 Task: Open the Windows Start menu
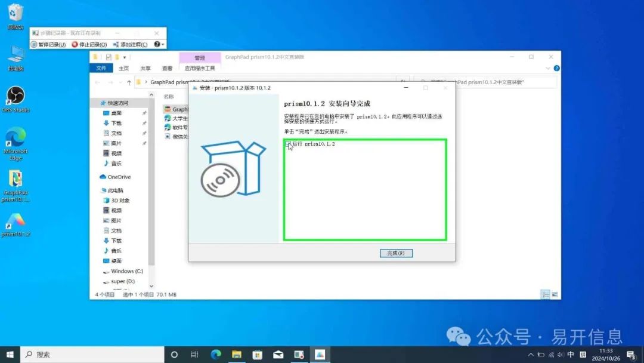click(x=10, y=355)
